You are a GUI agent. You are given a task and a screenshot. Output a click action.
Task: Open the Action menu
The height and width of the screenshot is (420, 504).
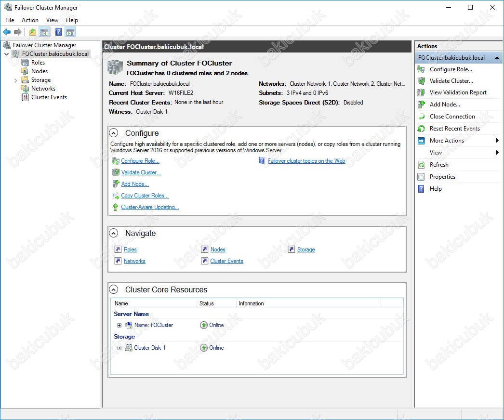click(x=30, y=20)
